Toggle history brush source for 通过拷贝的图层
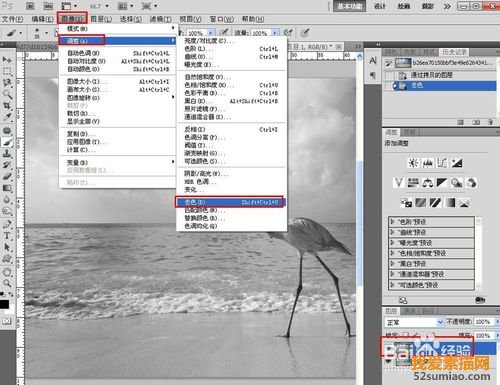The width and height of the screenshot is (500, 385). pos(388,75)
